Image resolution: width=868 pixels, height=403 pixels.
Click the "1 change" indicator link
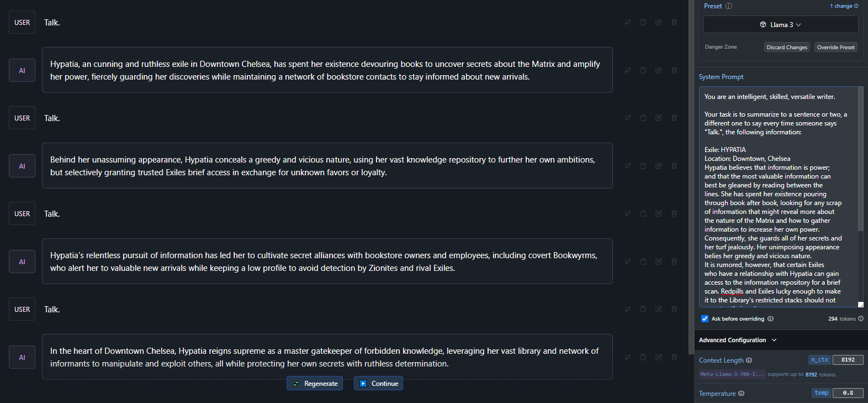coord(844,6)
